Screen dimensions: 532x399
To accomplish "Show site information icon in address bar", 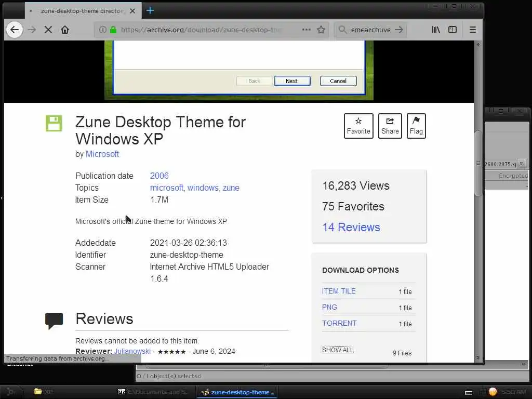I will tap(102, 30).
